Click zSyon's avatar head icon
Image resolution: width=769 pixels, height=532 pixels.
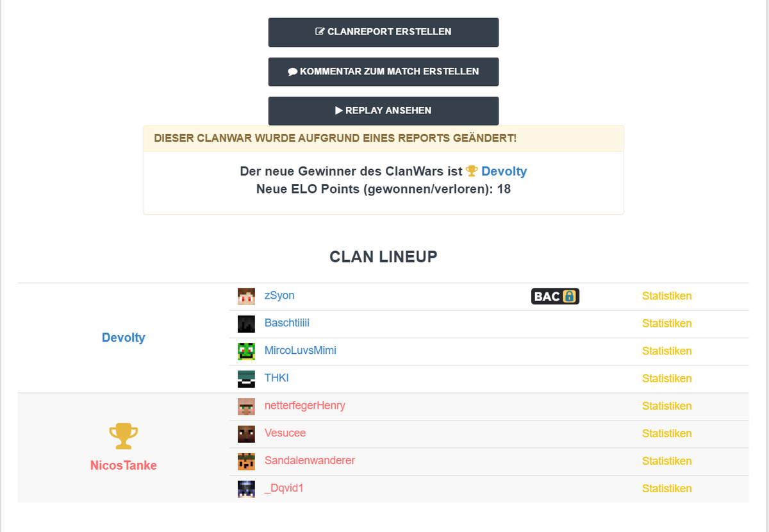tap(246, 297)
